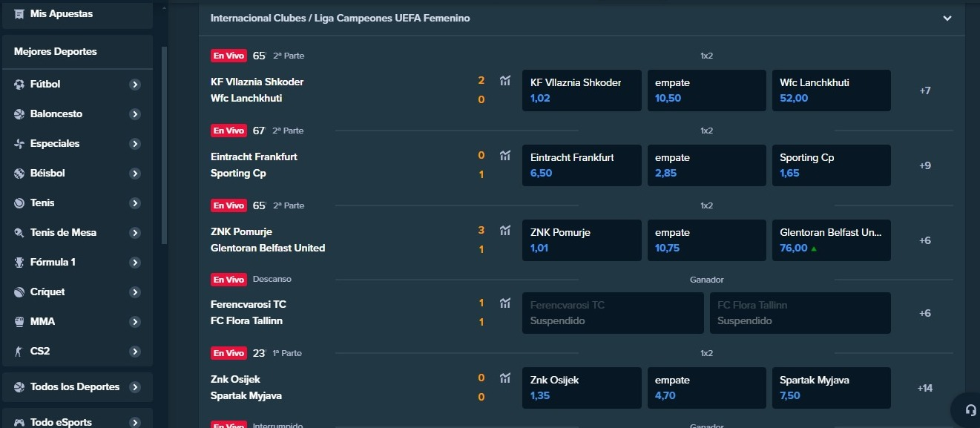Click the Fórmula 1 trophy icon
The width and height of the screenshot is (980, 428).
coord(19,263)
